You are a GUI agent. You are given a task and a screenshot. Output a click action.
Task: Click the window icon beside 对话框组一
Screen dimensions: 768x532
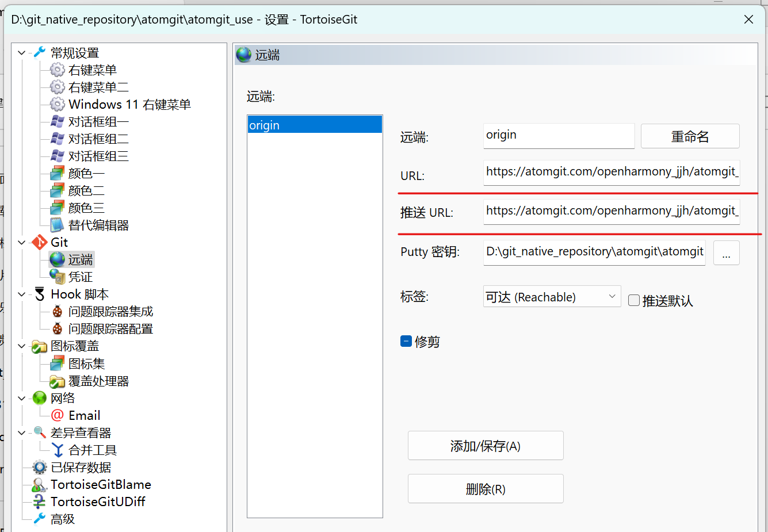point(58,121)
